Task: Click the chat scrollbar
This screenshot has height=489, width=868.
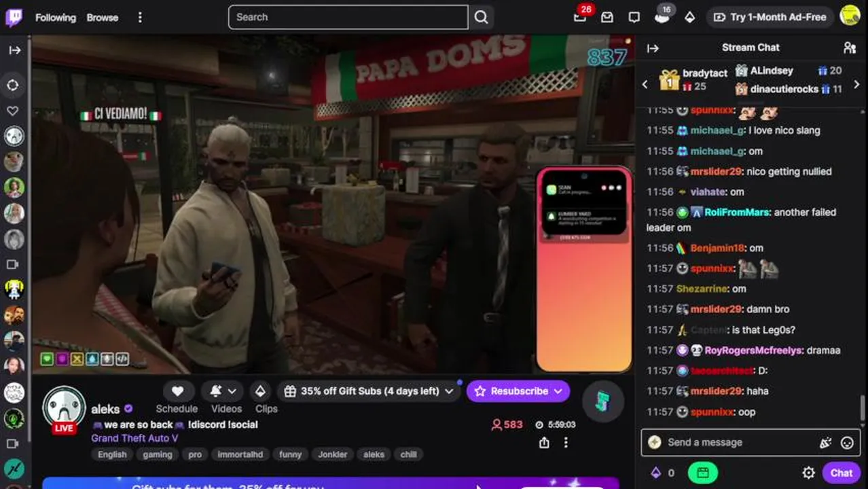Action: tap(863, 407)
